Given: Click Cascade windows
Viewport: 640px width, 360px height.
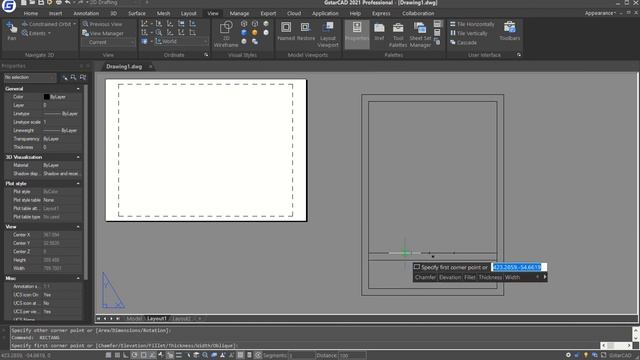Looking at the screenshot, I should [463, 42].
